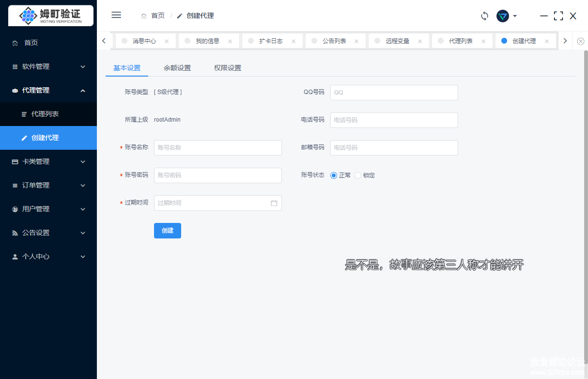Click the close-all-tabs circle icon
Image resolution: width=588 pixels, height=379 pixels.
[x=581, y=41]
